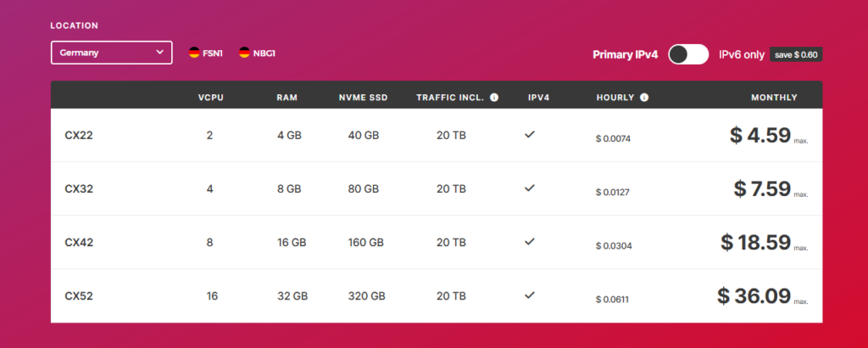Select the IPv6 only label
The height and width of the screenshot is (348, 868).
742,55
